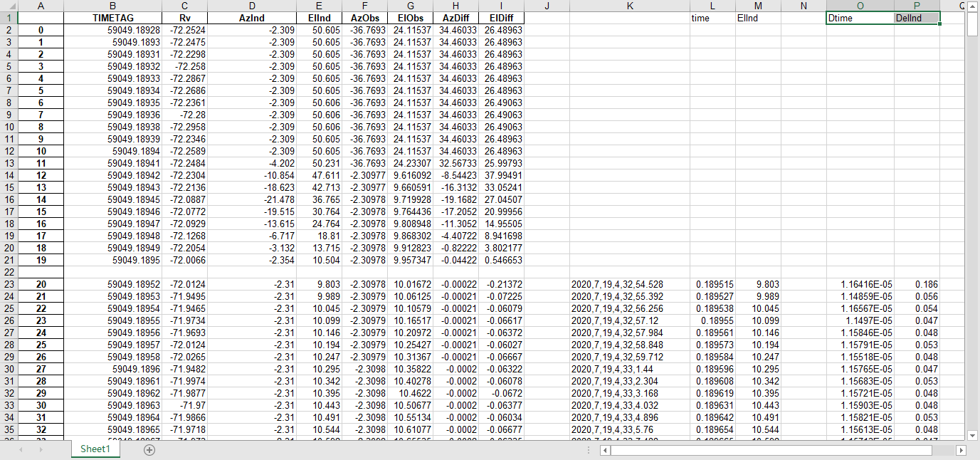Click the New sheet plus button
This screenshot has height=460, width=980.
pyautogui.click(x=149, y=450)
